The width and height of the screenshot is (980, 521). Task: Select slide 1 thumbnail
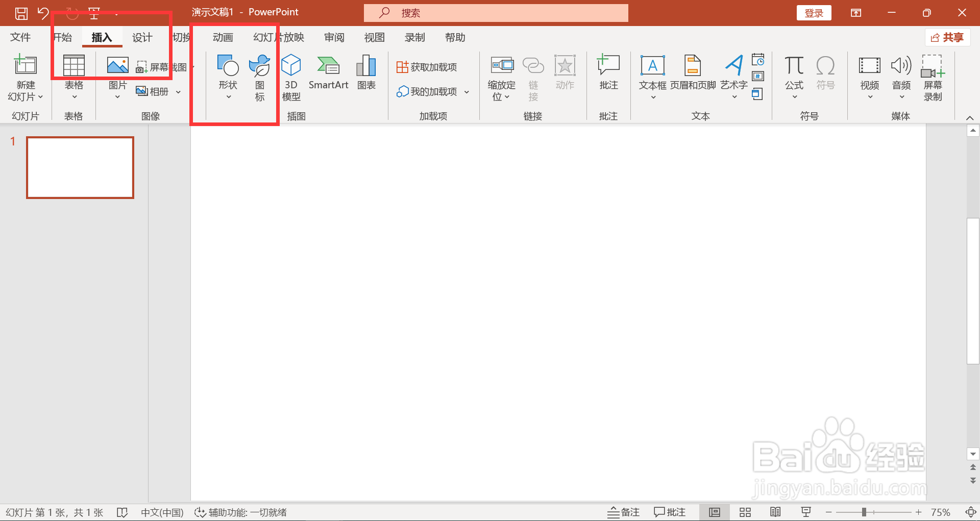click(80, 167)
